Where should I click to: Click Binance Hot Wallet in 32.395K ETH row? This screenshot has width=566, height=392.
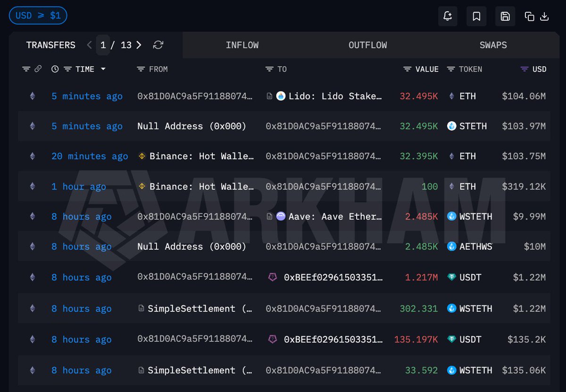[x=202, y=156]
